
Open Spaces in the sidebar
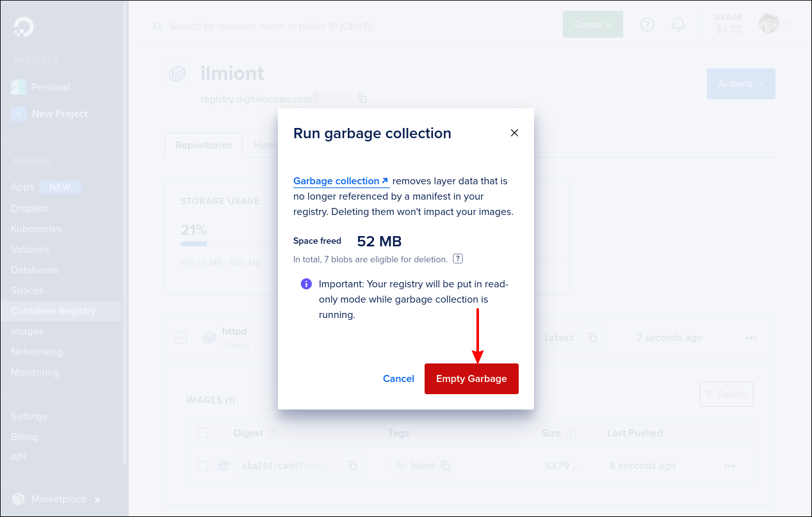pyautogui.click(x=28, y=290)
